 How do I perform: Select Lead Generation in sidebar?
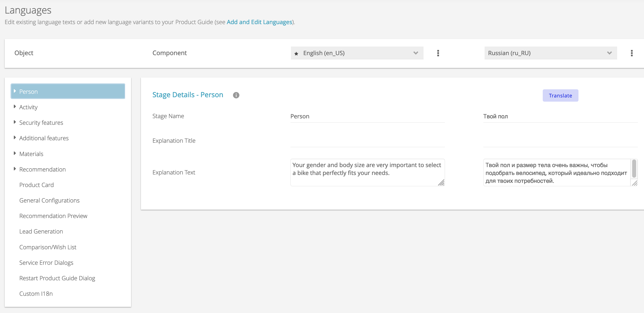click(41, 231)
